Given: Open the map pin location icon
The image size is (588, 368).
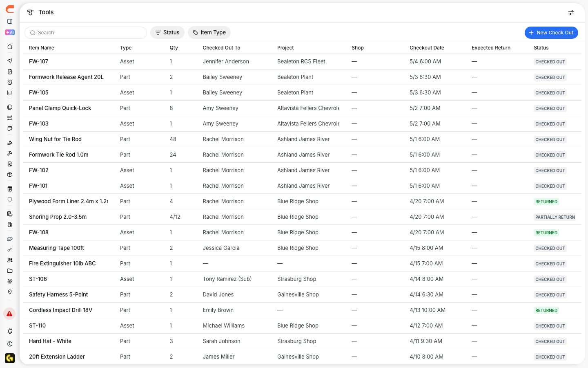Looking at the screenshot, I should [x=10, y=292].
